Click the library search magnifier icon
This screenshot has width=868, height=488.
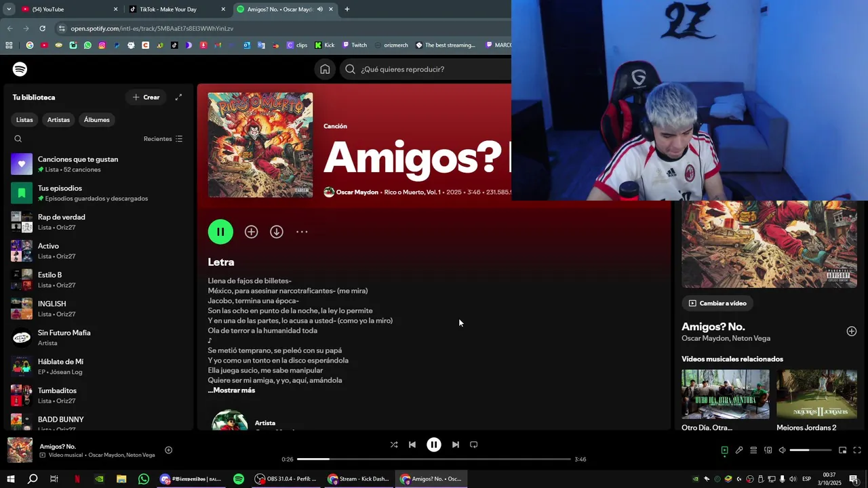coord(18,139)
